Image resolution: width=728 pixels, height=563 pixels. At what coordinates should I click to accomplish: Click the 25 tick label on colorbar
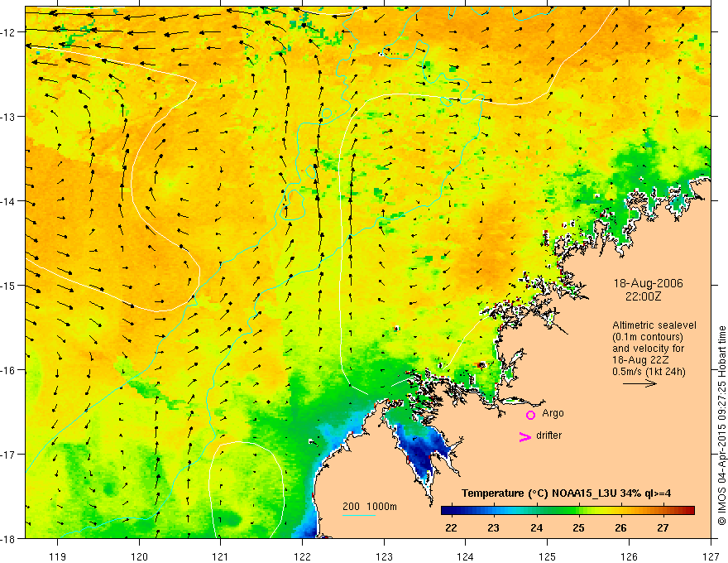tap(578, 528)
